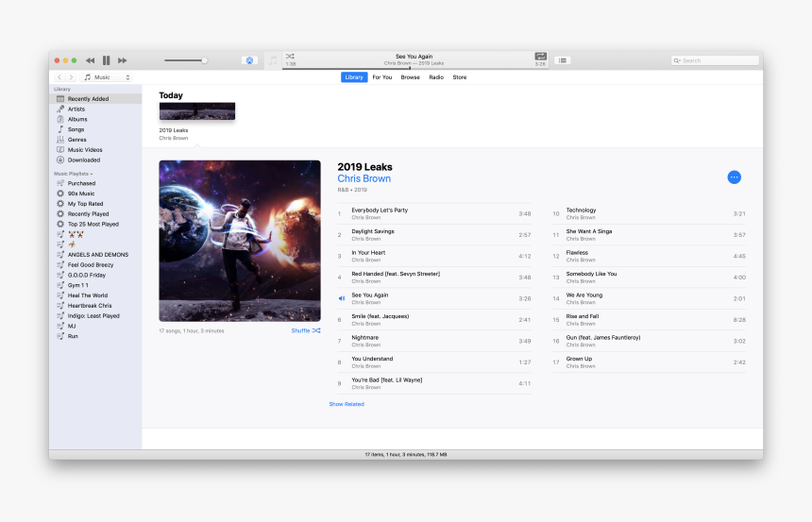This screenshot has height=522, width=812.
Task: Open the Up Next list icon
Action: pos(563,60)
